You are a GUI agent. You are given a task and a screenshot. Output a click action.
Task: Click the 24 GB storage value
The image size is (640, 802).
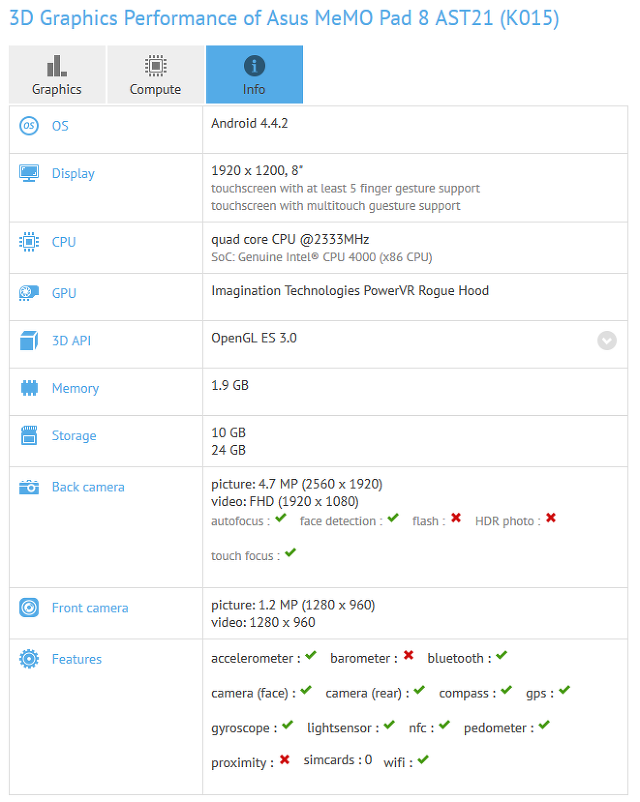228,450
